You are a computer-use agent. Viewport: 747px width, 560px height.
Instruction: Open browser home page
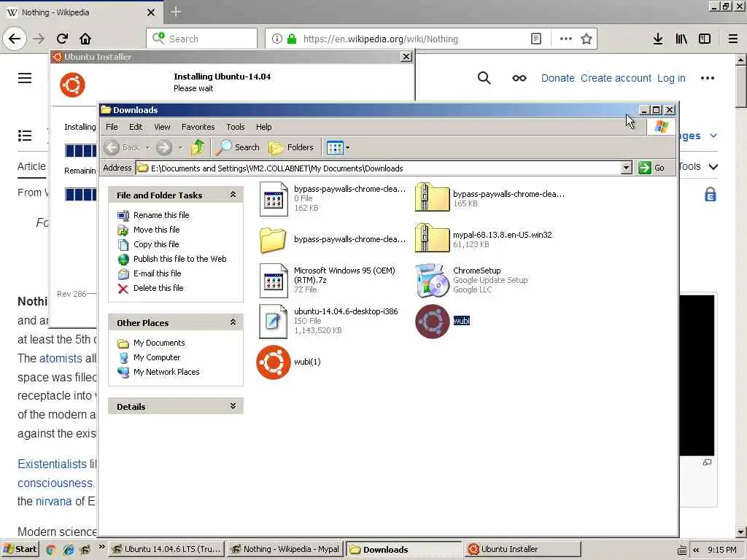coord(85,39)
